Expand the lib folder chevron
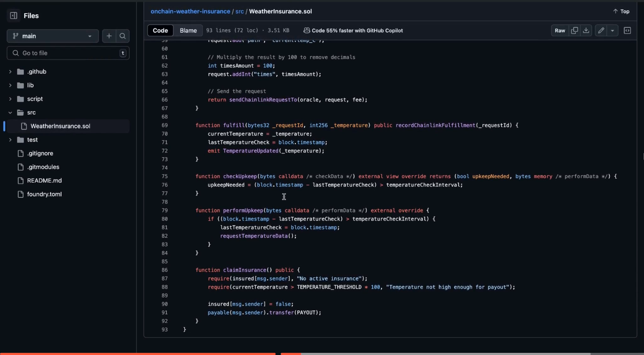The width and height of the screenshot is (644, 355). point(10,85)
